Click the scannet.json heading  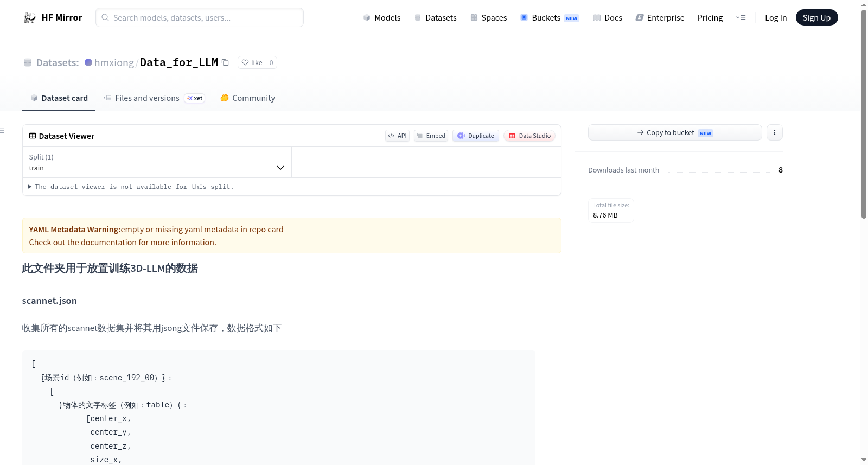(49, 301)
